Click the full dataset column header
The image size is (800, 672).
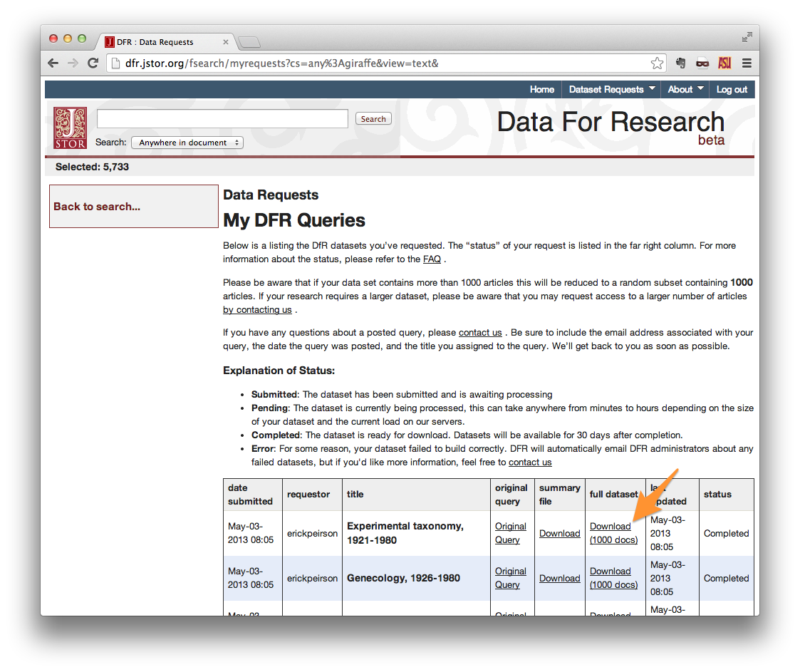[x=614, y=494]
